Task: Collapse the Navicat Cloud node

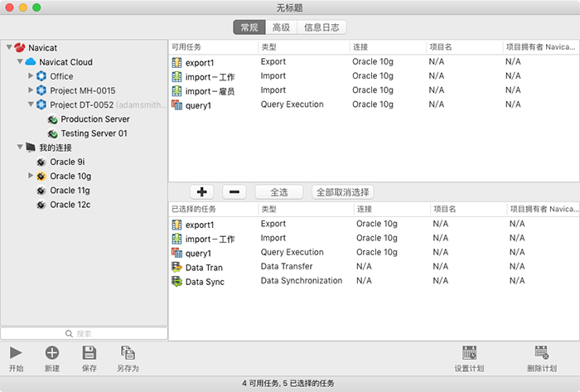Action: click(x=20, y=61)
